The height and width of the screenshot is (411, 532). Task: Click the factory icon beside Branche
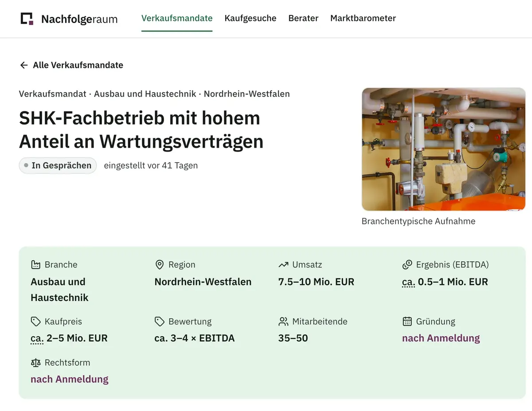point(35,265)
